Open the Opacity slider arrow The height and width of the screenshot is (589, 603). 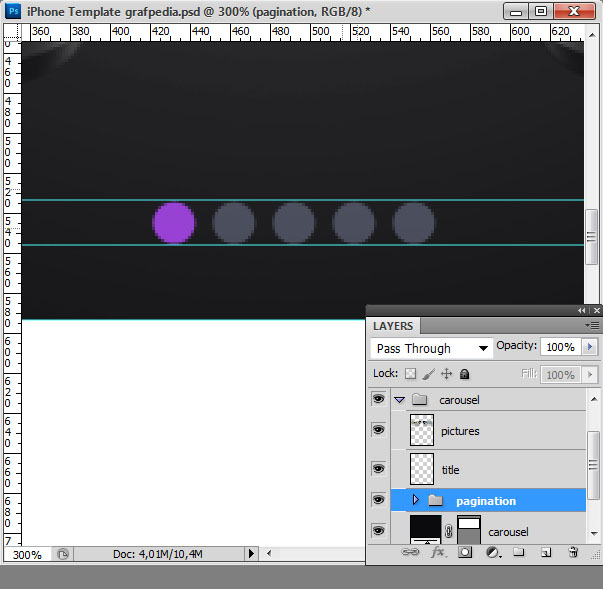point(590,347)
